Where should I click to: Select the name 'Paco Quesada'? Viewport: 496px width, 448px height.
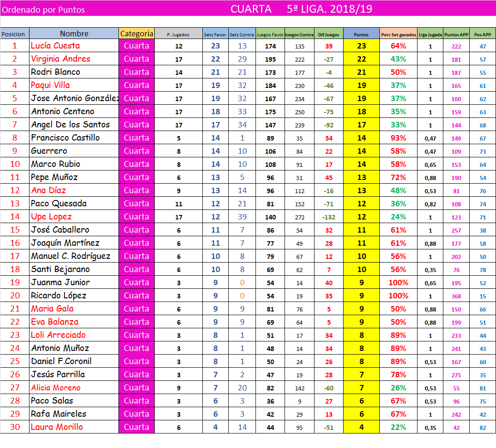(x=59, y=203)
